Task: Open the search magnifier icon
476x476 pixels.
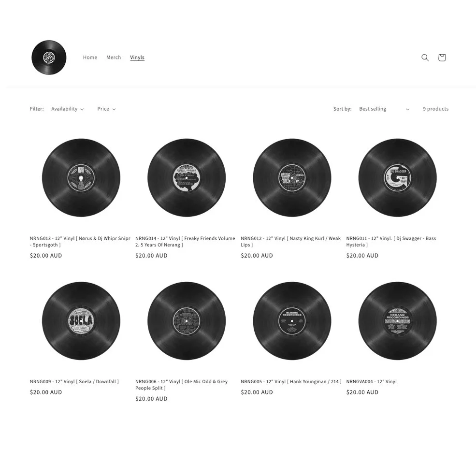Action: point(425,58)
